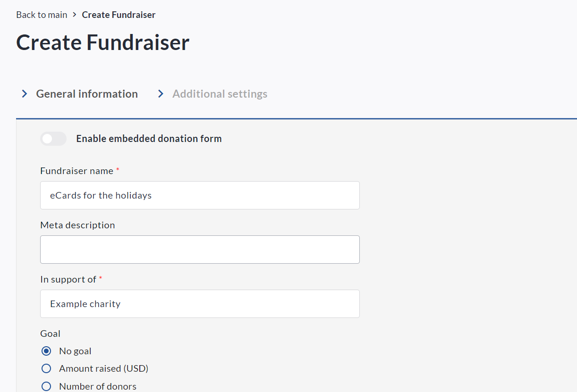This screenshot has width=577, height=392.
Task: Select the Number of donors radio button
Action: pos(46,386)
